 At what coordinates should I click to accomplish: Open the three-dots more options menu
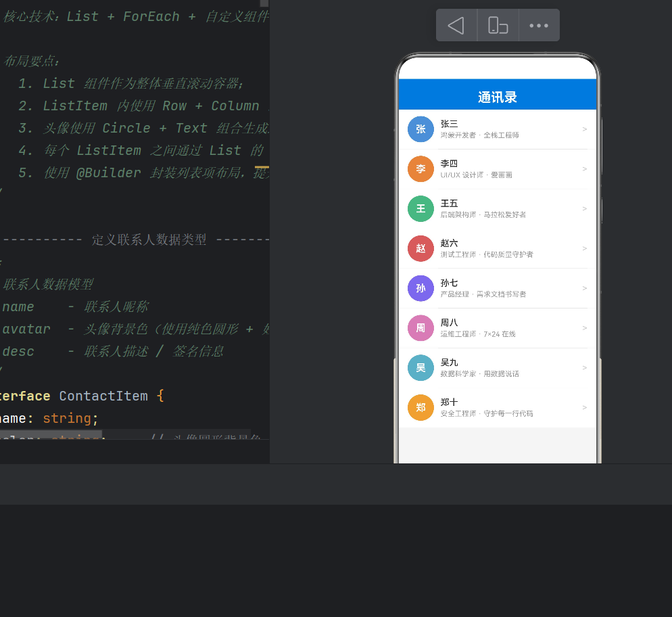(x=539, y=26)
